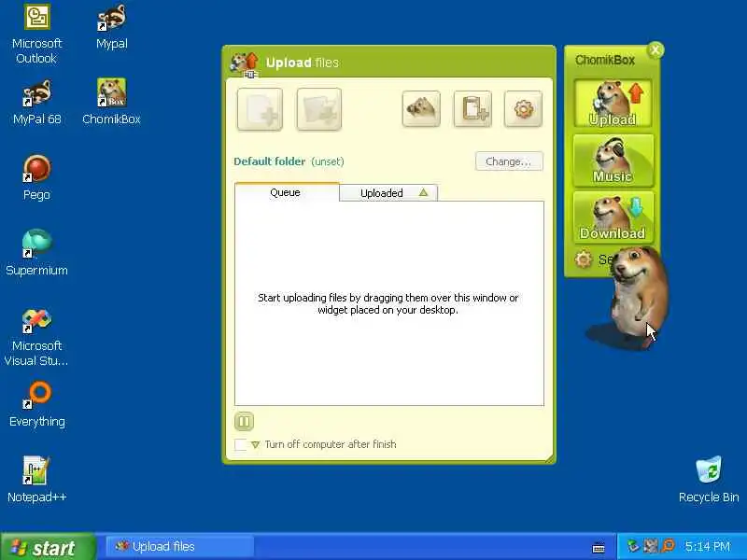Switch to the Queue tab
The image size is (747, 560).
[287, 192]
